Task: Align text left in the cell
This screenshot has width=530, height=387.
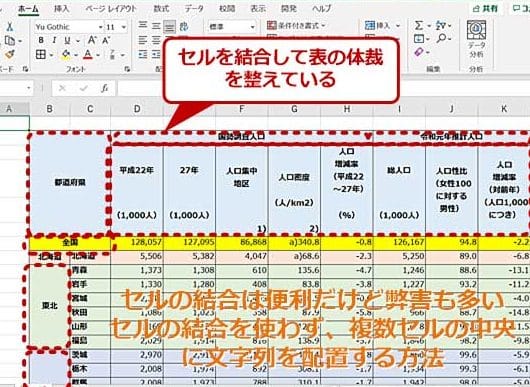Action: (x=143, y=40)
